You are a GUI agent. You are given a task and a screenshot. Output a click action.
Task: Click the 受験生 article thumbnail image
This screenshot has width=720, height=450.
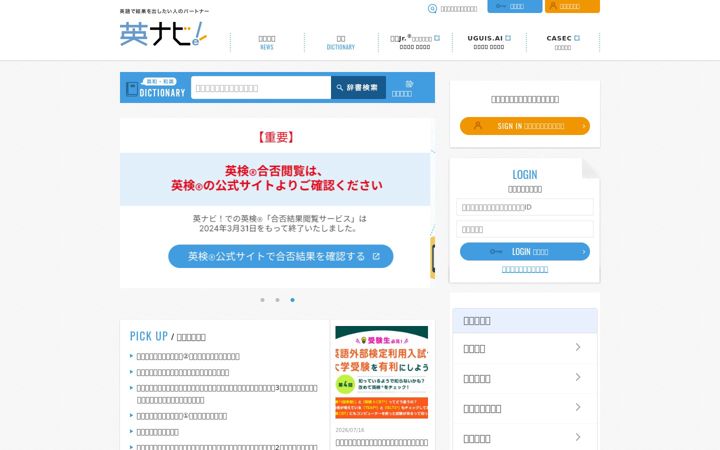382,372
